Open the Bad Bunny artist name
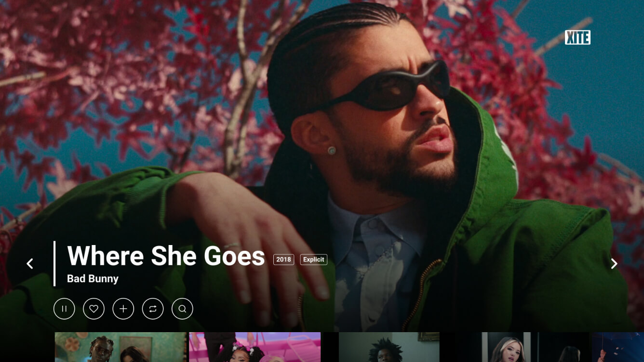This screenshot has height=362, width=644. [x=93, y=279]
